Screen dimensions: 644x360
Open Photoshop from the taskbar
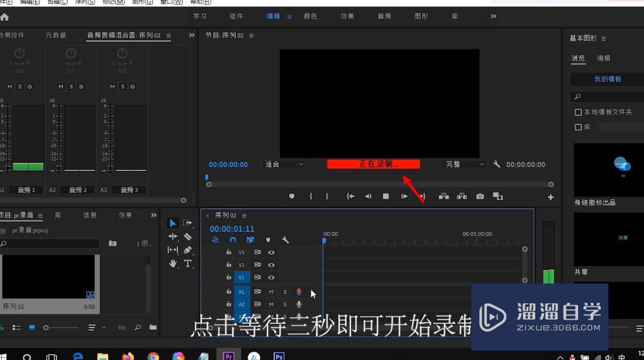(279, 355)
